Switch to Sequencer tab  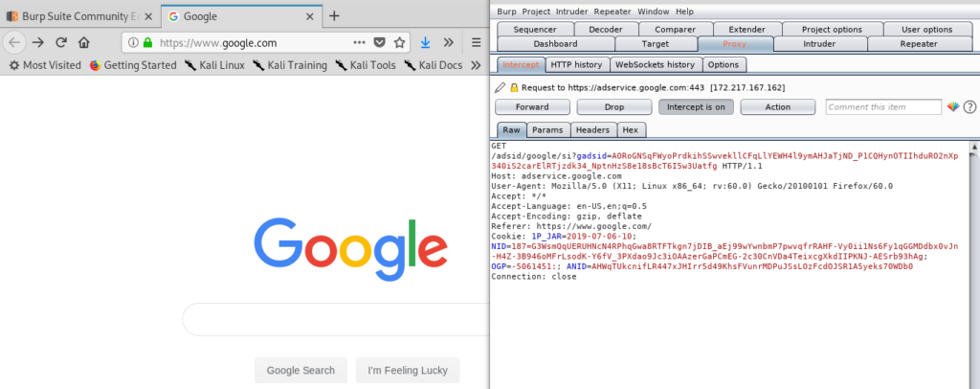click(x=535, y=30)
